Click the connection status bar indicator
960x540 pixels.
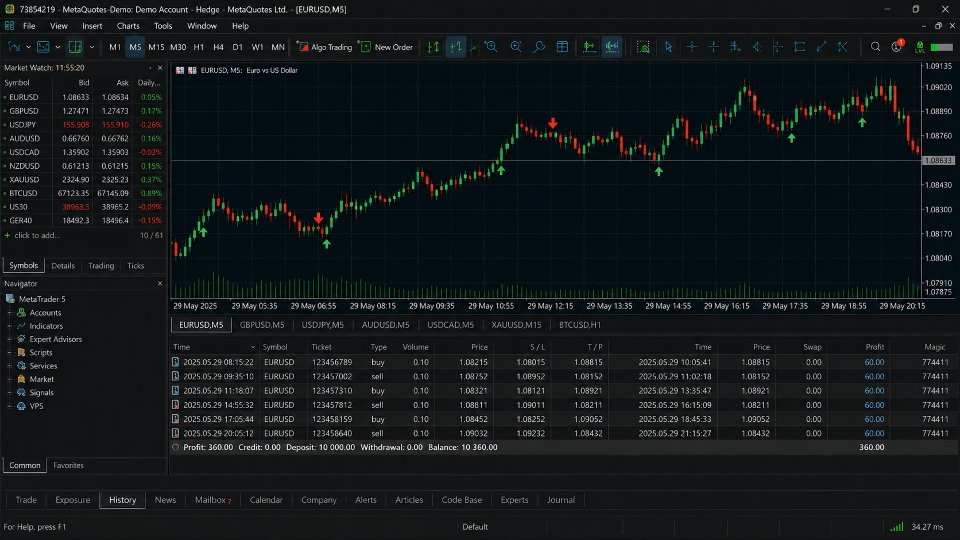pos(942,47)
